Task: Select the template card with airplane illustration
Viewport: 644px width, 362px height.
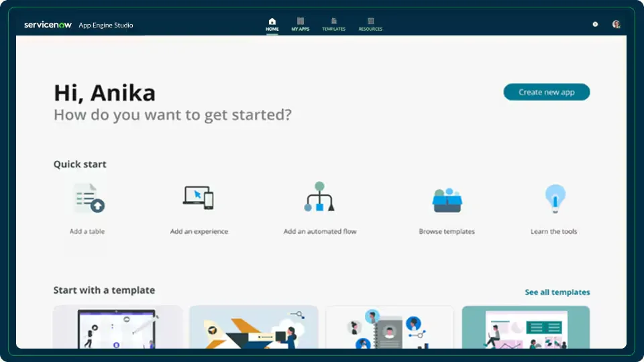Action: tap(254, 327)
